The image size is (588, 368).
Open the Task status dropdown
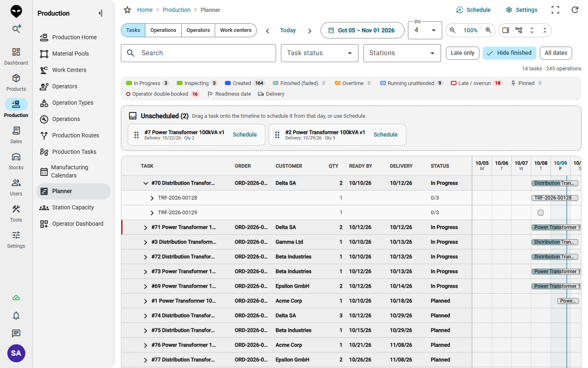(320, 53)
